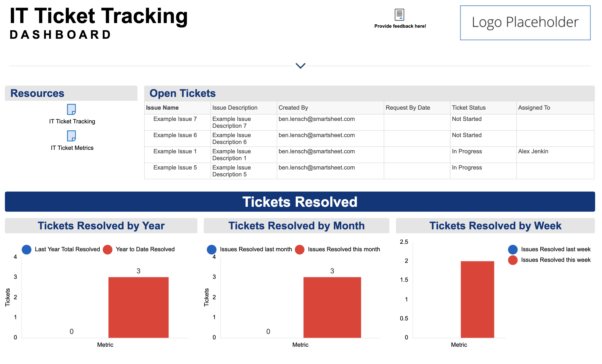The image size is (602, 364).
Task: Click the Provide feedback here link
Action: point(400,26)
